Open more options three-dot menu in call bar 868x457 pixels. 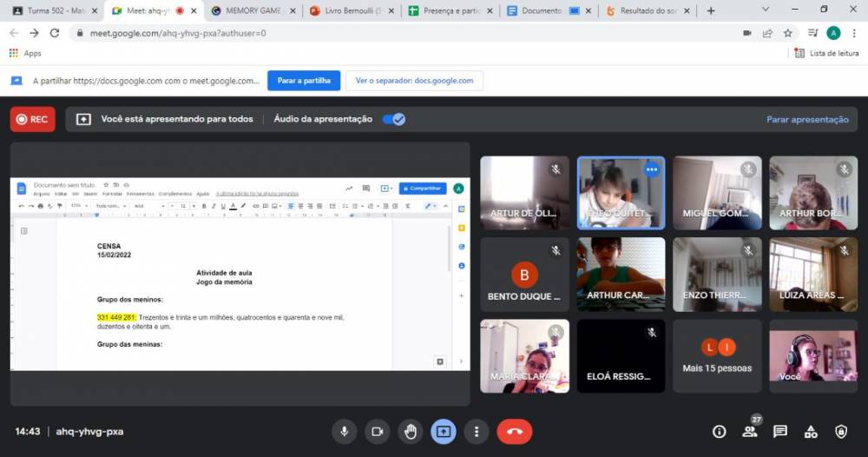pos(476,431)
